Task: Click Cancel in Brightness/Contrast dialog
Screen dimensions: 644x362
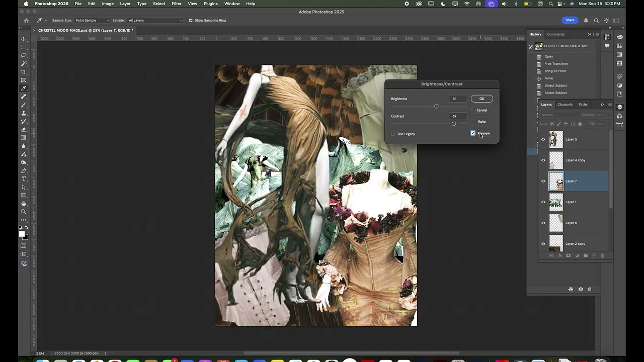Action: click(x=481, y=110)
